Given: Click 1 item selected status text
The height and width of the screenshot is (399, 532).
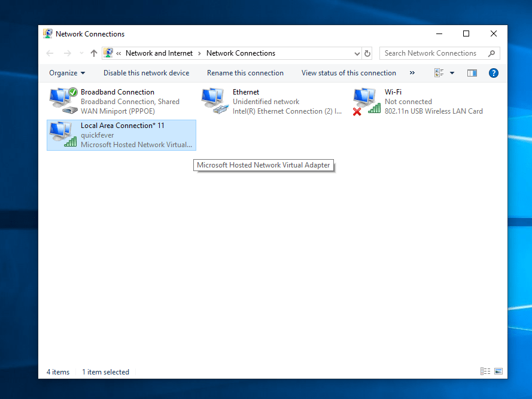Looking at the screenshot, I should click(105, 372).
